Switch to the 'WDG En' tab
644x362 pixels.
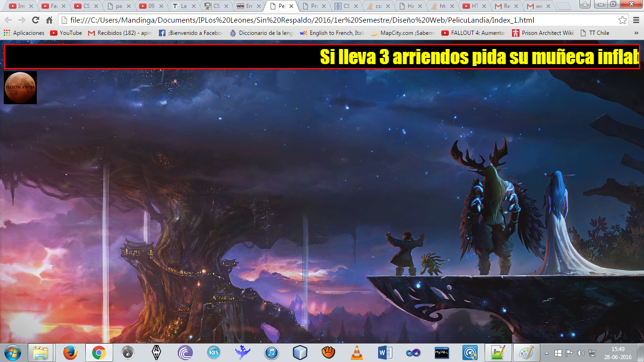point(249,6)
